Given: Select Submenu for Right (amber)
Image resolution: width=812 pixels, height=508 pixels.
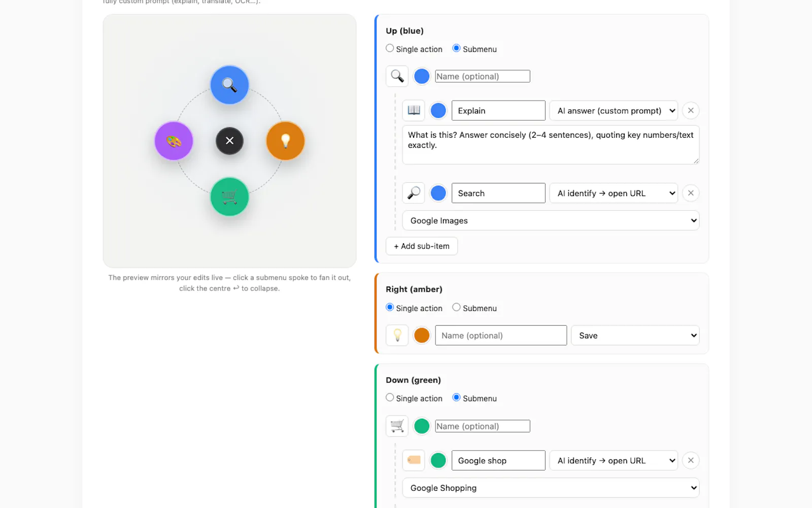Looking at the screenshot, I should (x=456, y=307).
